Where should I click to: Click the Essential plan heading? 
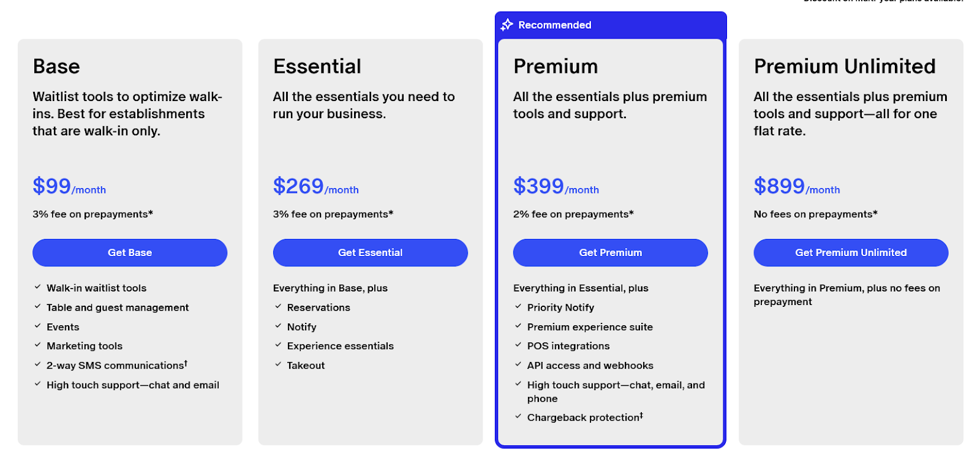point(317,66)
